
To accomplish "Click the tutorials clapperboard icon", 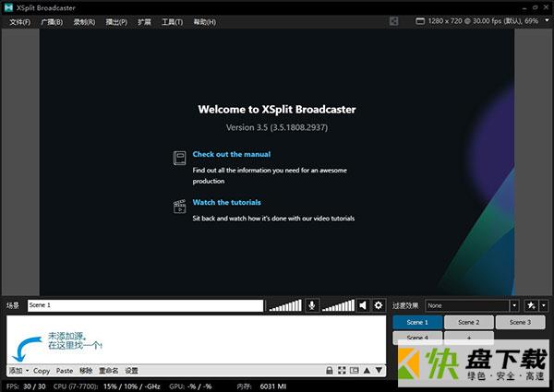I will tap(179, 206).
